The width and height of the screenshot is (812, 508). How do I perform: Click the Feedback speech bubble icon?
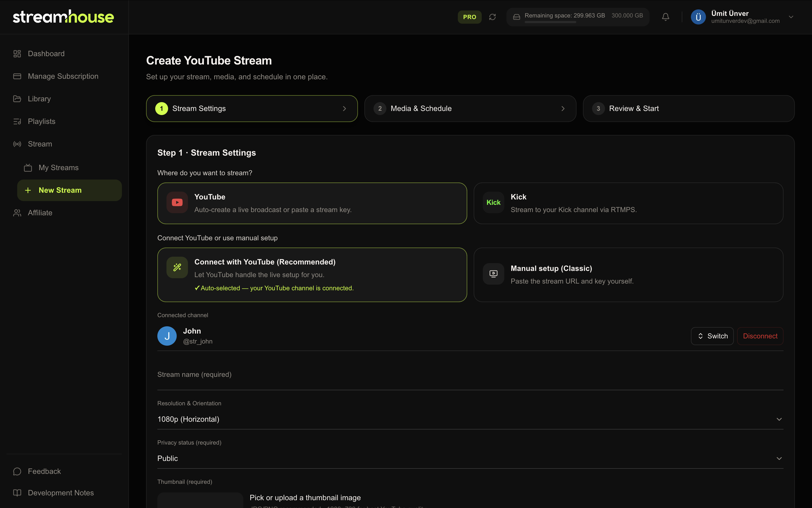(x=17, y=471)
